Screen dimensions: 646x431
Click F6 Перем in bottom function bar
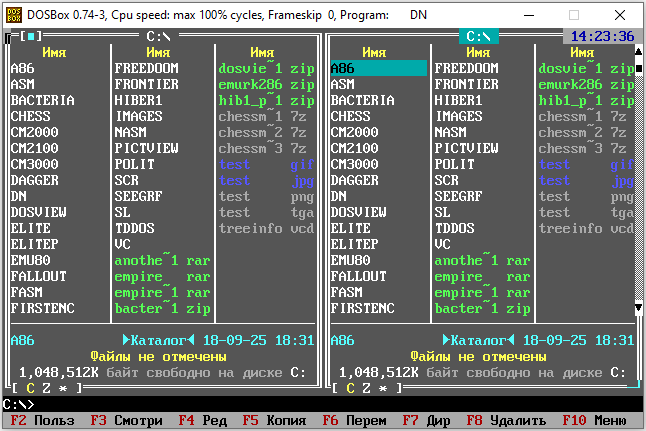tap(355, 420)
